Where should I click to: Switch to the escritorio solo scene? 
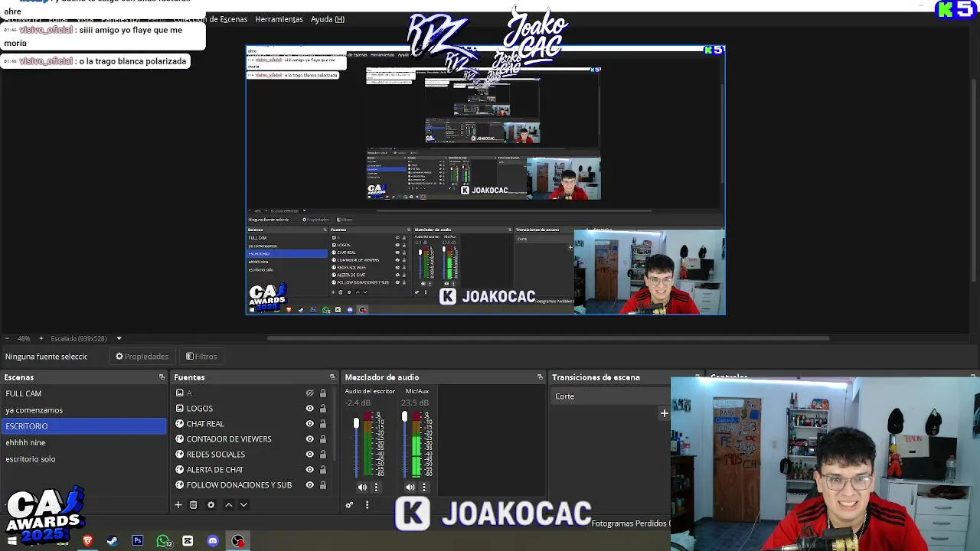[x=83, y=459]
